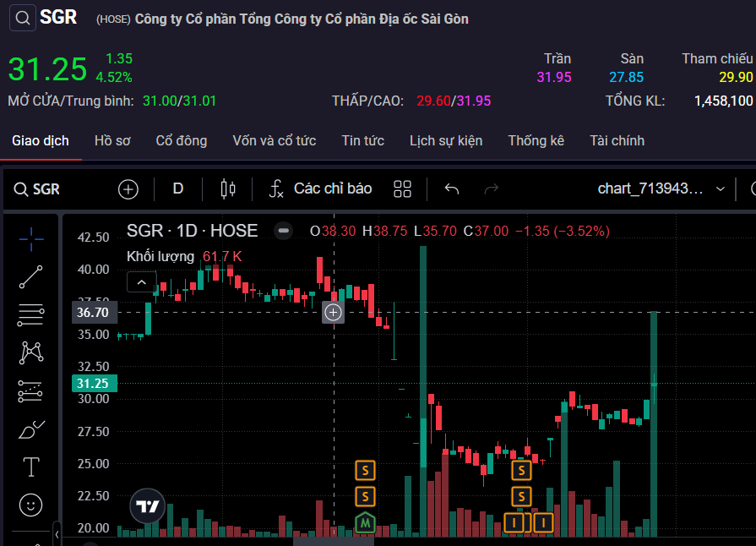Click the 42.50 price axis label
756x546 pixels.
[x=93, y=238]
